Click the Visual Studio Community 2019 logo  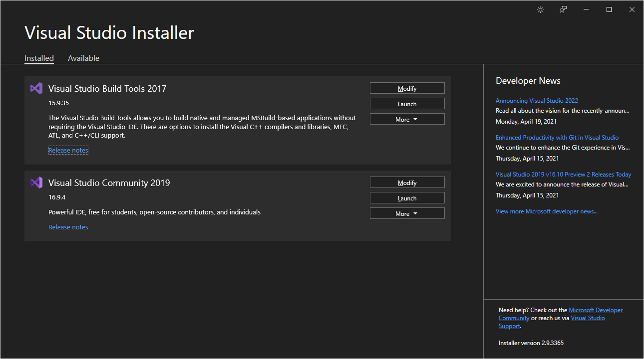tap(36, 182)
